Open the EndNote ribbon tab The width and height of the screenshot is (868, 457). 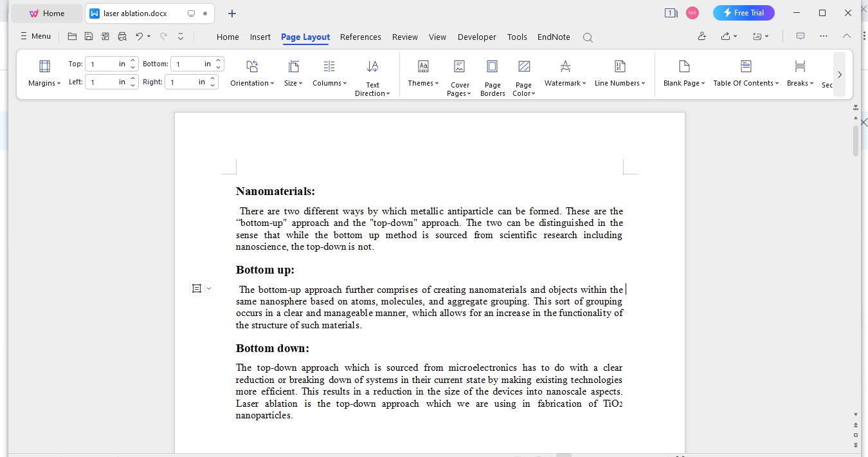(553, 37)
